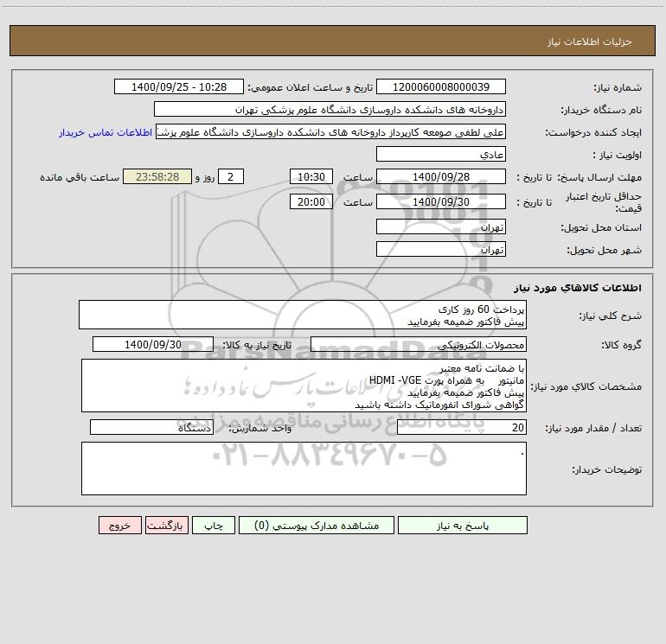Viewport: 666px width, 644px height.
Task: Click the مشخصات کالای مورد نیاز label
Action: 586,386
